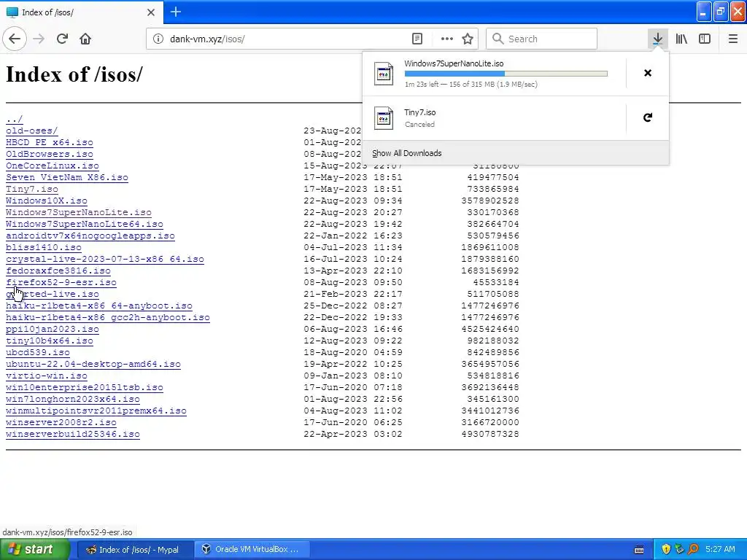This screenshot has width=747, height=560.
Task: Bookmark this page with the star
Action: [x=468, y=39]
